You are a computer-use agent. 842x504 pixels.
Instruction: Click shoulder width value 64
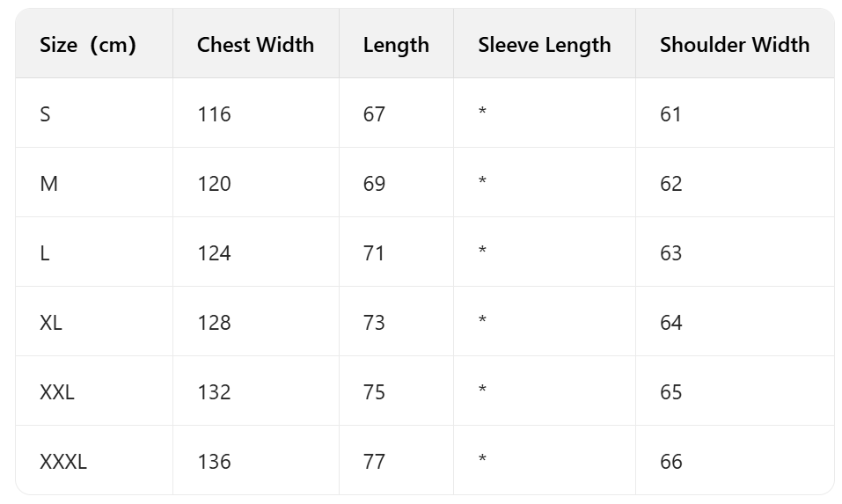tap(670, 323)
